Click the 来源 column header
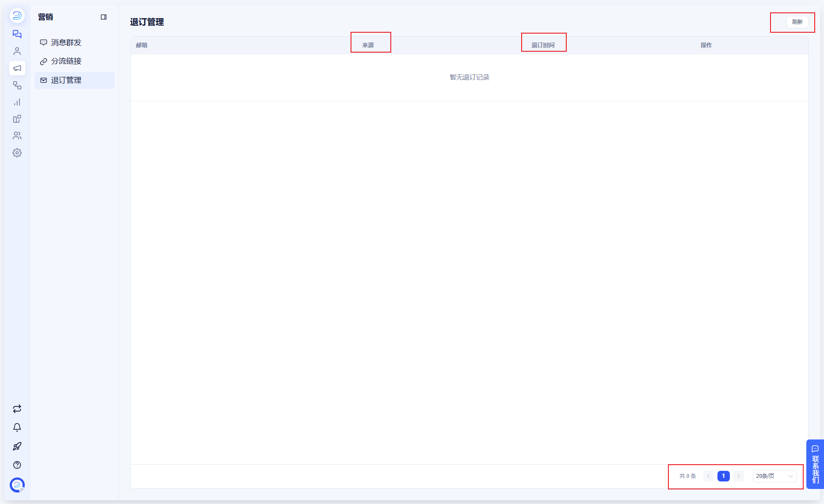Image resolution: width=824 pixels, height=504 pixels. pos(368,45)
